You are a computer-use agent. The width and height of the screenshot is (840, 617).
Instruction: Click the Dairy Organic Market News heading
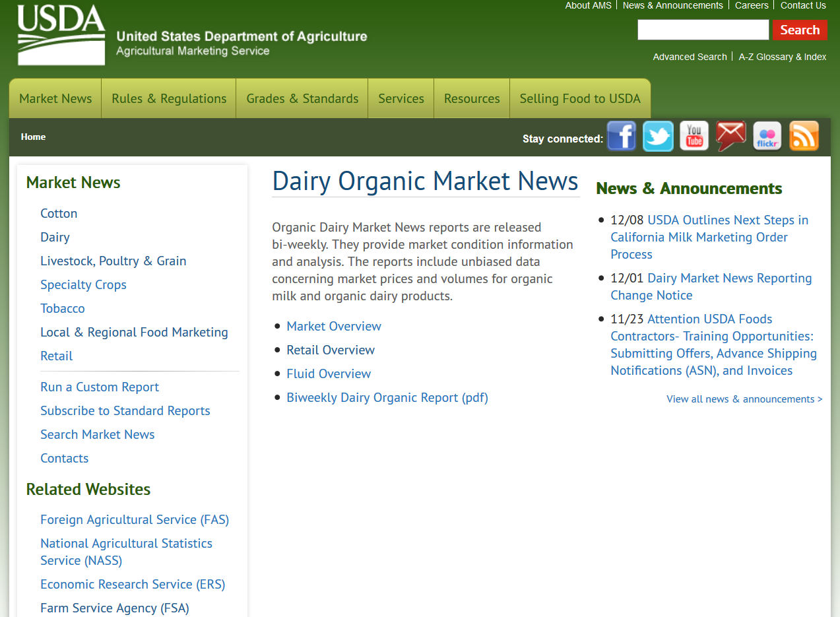[426, 181]
